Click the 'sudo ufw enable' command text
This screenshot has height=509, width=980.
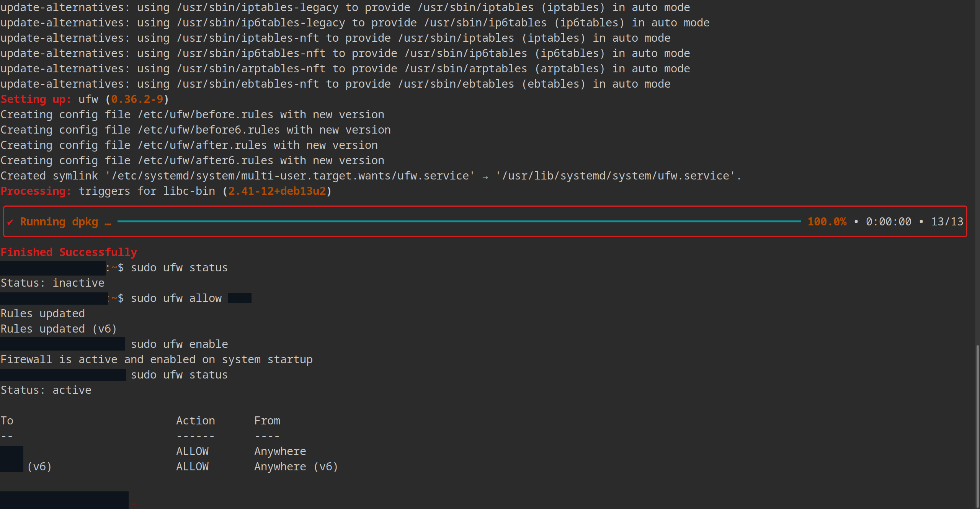point(179,344)
